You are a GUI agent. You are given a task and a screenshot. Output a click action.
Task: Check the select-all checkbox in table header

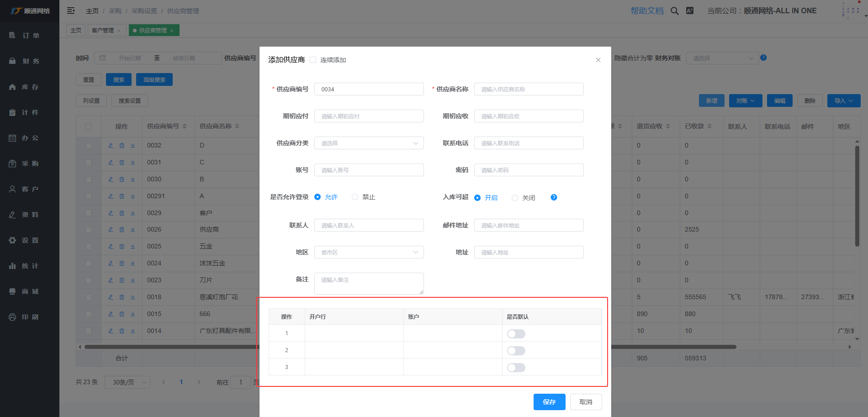(89, 127)
